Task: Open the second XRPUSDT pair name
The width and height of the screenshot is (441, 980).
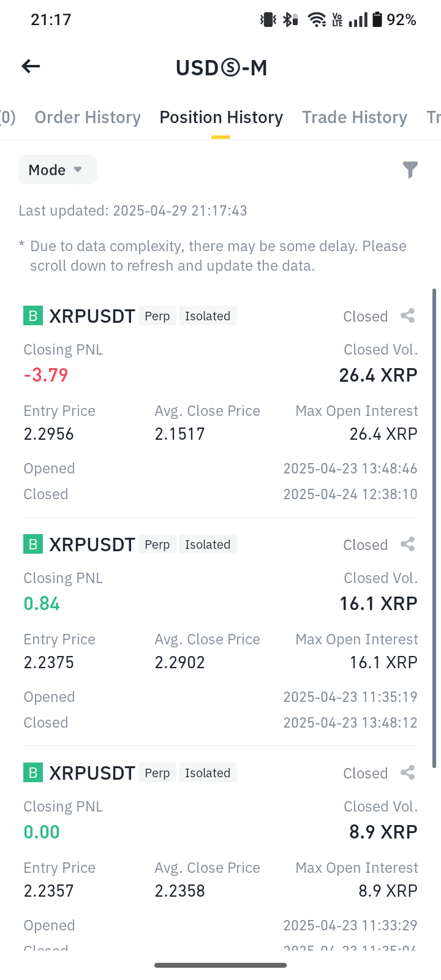Action: [x=92, y=545]
